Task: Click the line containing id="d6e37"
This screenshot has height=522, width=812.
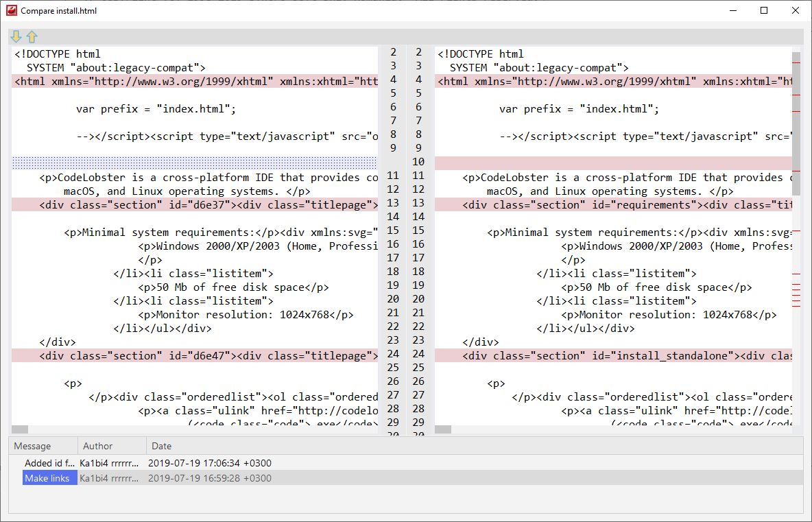Action: [195, 205]
